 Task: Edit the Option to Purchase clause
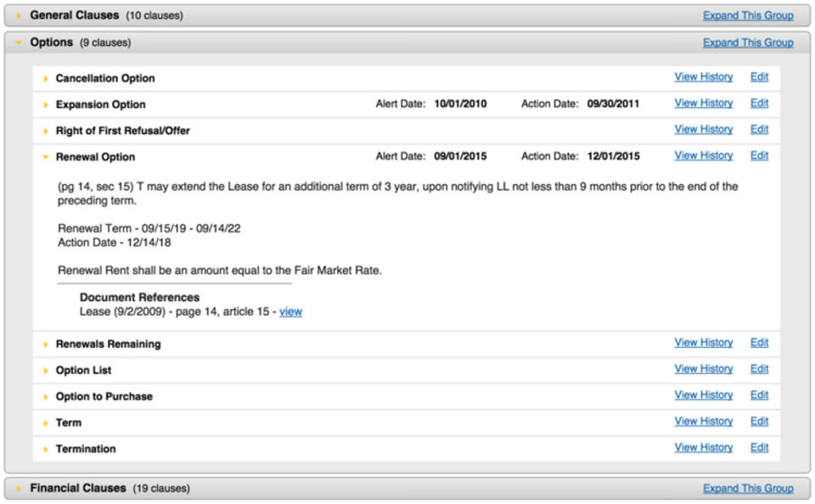click(x=759, y=395)
